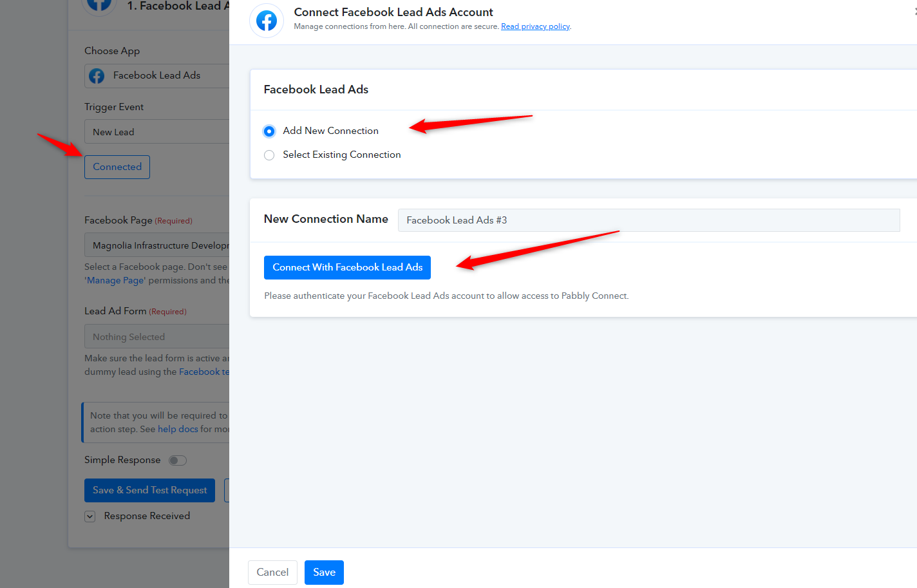Image resolution: width=917 pixels, height=588 pixels.
Task: Focus the New Connection Name input field
Action: [648, 220]
